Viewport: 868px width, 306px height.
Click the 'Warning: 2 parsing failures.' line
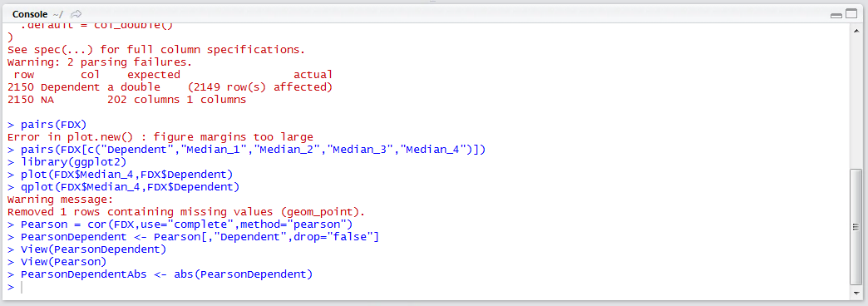click(x=101, y=62)
